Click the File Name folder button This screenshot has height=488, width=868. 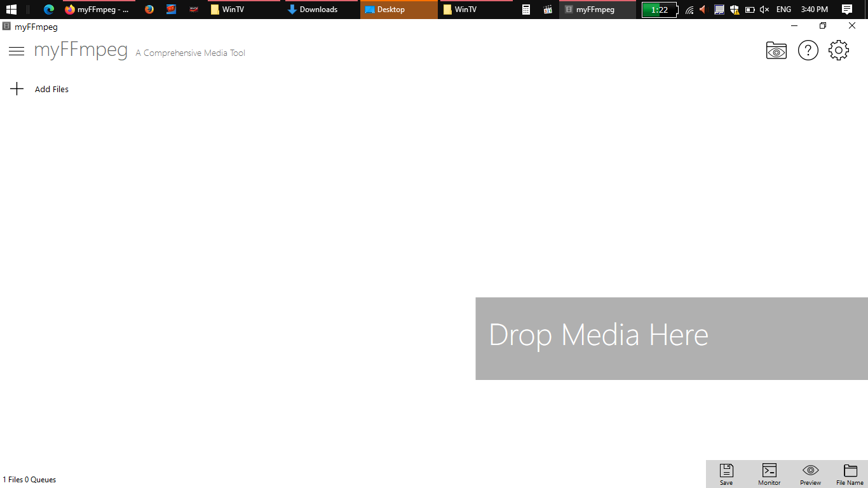[x=850, y=474]
